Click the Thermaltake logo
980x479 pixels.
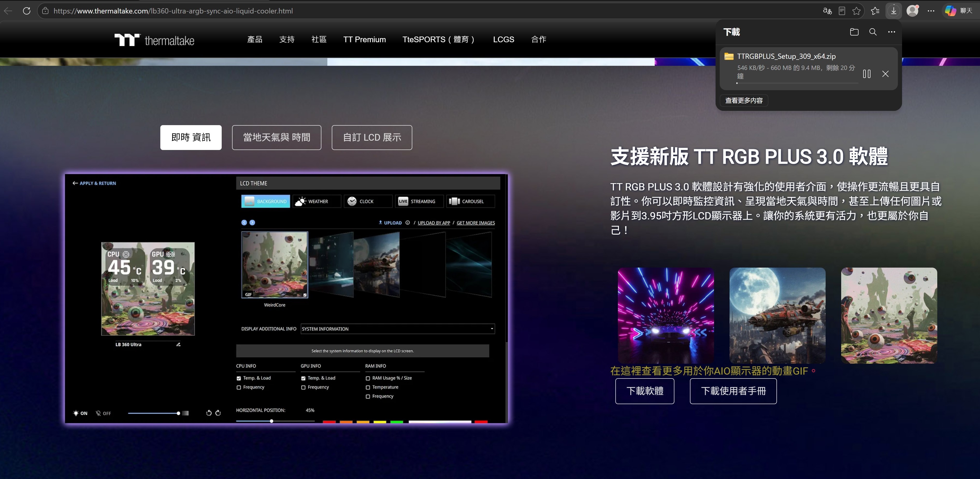(x=154, y=40)
